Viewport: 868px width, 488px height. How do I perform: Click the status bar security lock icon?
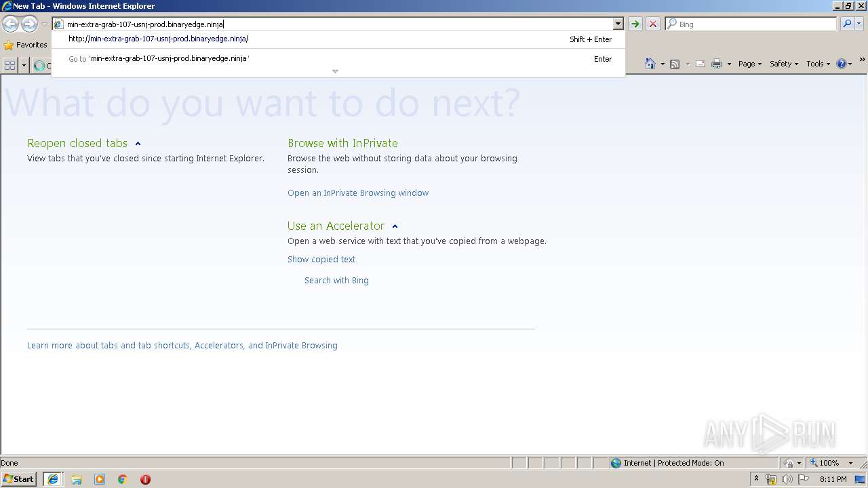(x=789, y=463)
